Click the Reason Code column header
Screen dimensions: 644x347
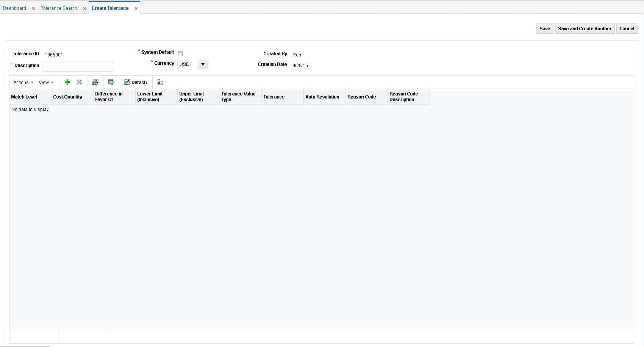(367, 97)
